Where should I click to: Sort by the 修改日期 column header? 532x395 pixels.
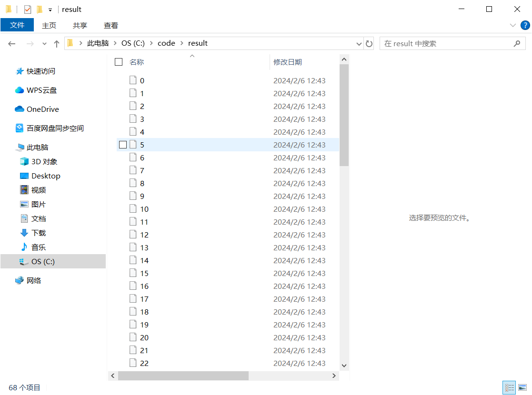pos(287,62)
